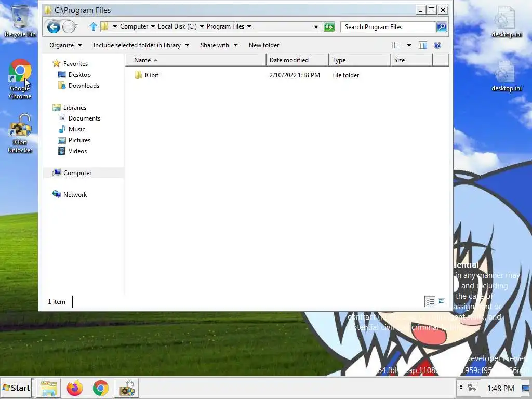Launch Firefox from the taskbar

(75, 389)
